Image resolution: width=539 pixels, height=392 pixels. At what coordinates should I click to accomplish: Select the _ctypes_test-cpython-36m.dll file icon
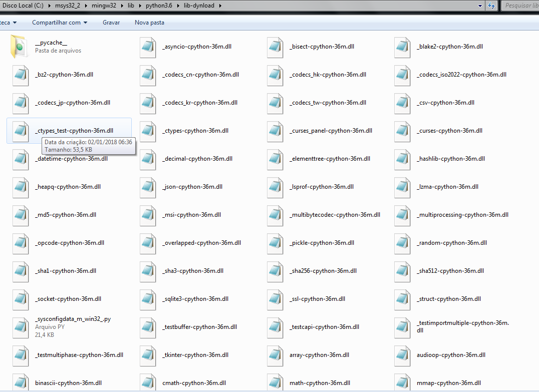click(x=21, y=131)
